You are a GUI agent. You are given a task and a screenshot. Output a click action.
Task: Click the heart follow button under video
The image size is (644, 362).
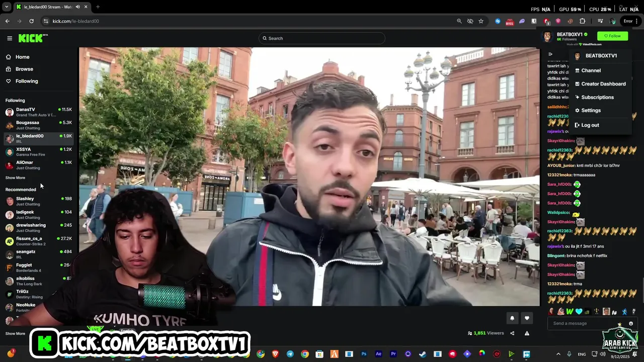(527, 318)
